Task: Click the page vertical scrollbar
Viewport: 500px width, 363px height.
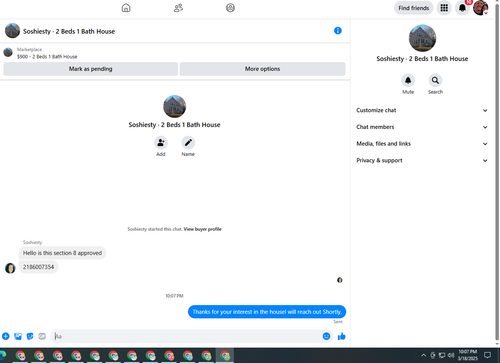Action: click(497, 173)
